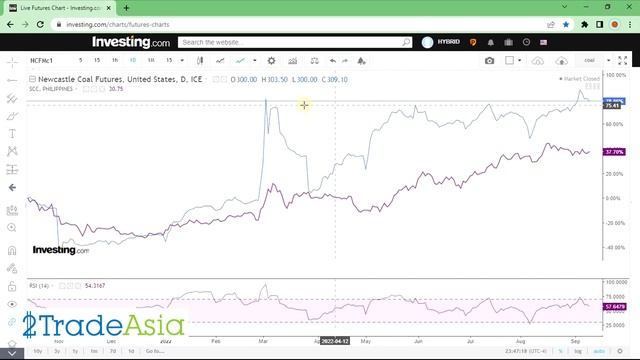This screenshot has width=640, height=360.
Task: Open bottom bar settings gear
Action: [x=620, y=351]
